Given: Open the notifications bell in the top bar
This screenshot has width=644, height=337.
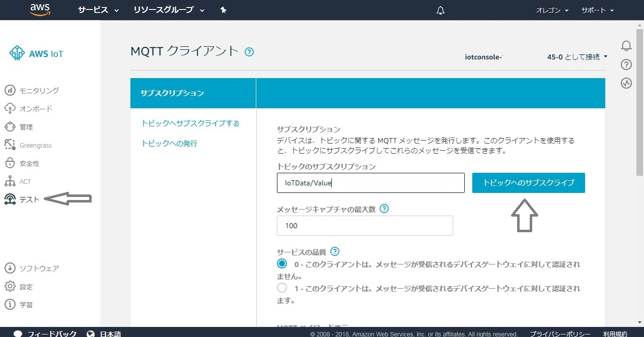Looking at the screenshot, I should [x=441, y=10].
